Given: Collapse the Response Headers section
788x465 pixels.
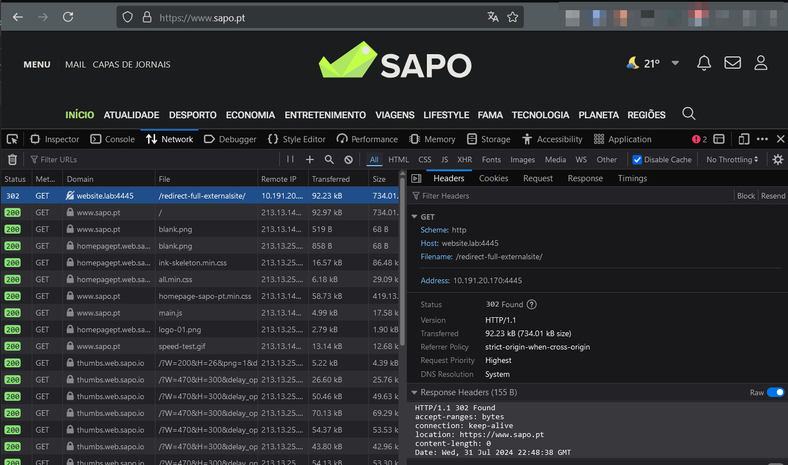Looking at the screenshot, I should click(x=415, y=393).
